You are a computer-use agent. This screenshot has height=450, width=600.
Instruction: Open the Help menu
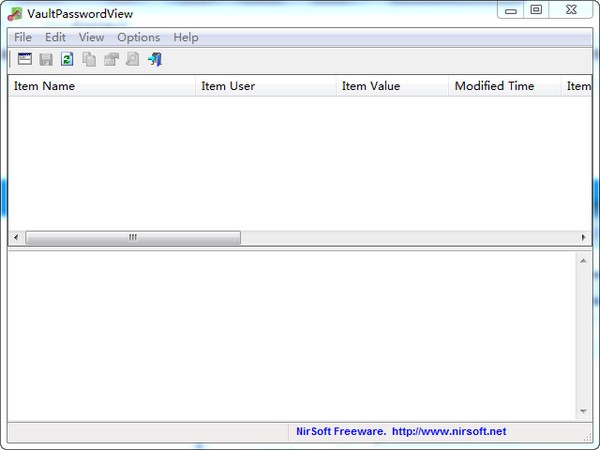pos(186,37)
